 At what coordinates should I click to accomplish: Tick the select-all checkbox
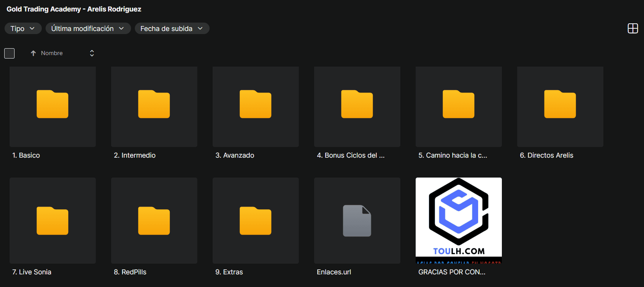(x=10, y=53)
